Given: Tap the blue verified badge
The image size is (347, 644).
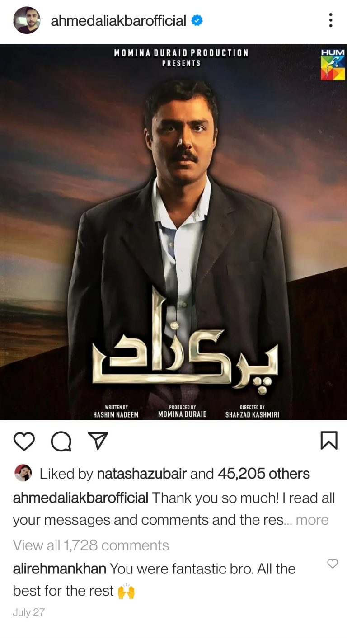Looking at the screenshot, I should click(197, 20).
